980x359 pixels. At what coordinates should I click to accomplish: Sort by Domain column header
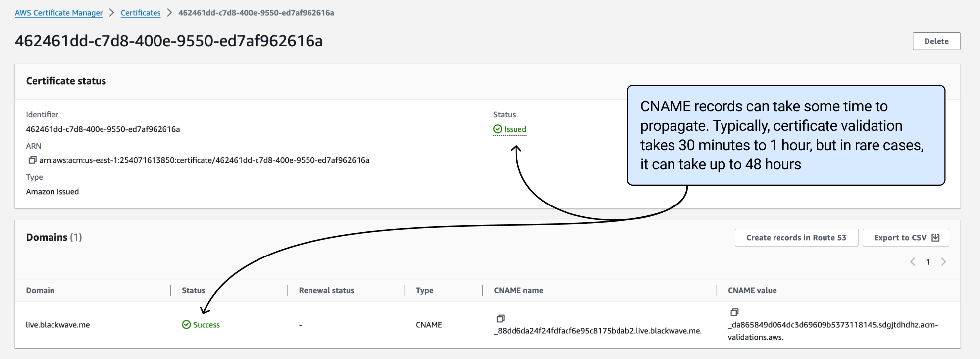coord(40,290)
